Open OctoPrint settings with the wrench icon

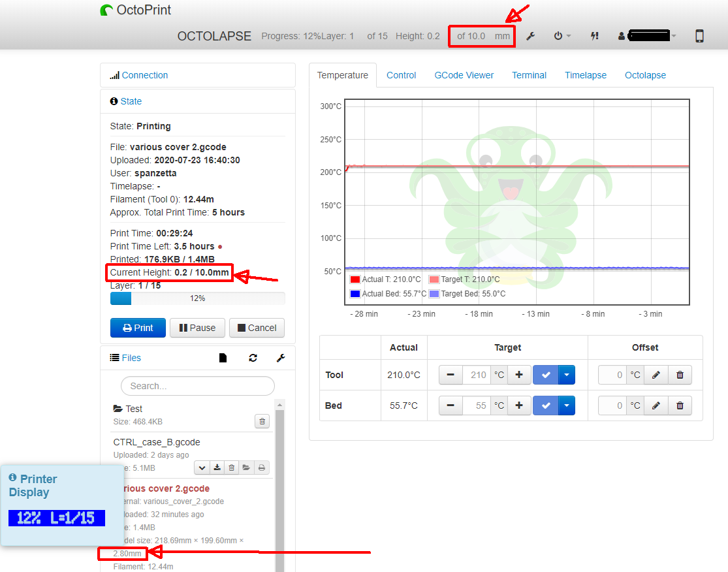coord(531,36)
